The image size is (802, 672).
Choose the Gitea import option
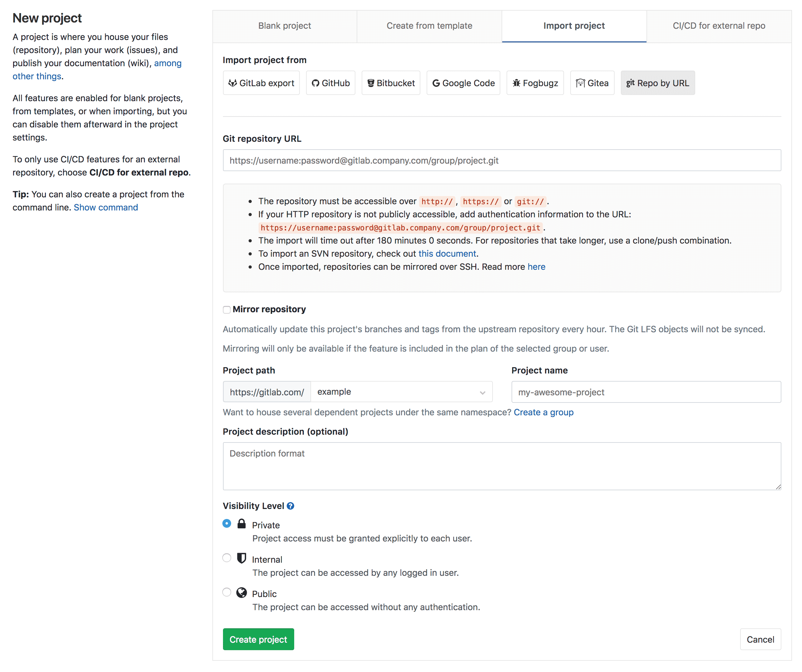[x=592, y=83]
